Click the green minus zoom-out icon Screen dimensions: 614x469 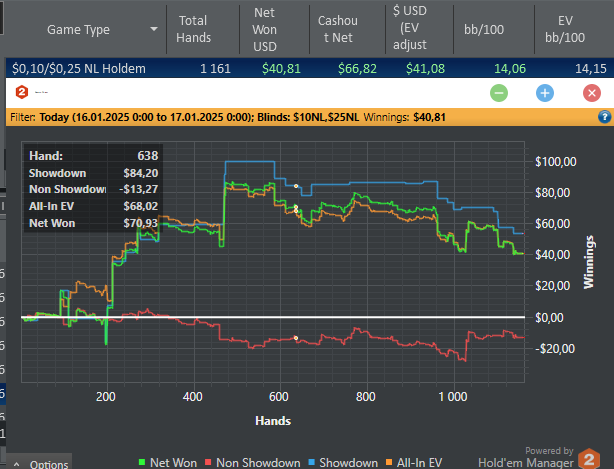[x=499, y=93]
